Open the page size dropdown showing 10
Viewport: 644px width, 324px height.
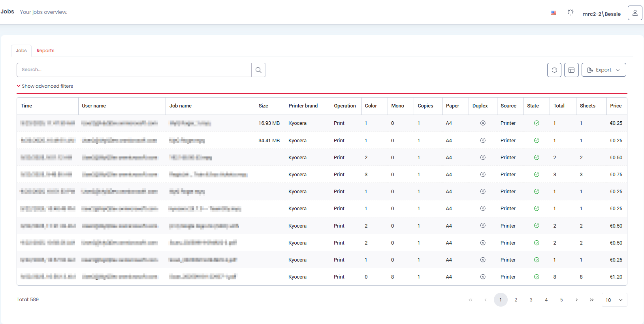(x=614, y=300)
